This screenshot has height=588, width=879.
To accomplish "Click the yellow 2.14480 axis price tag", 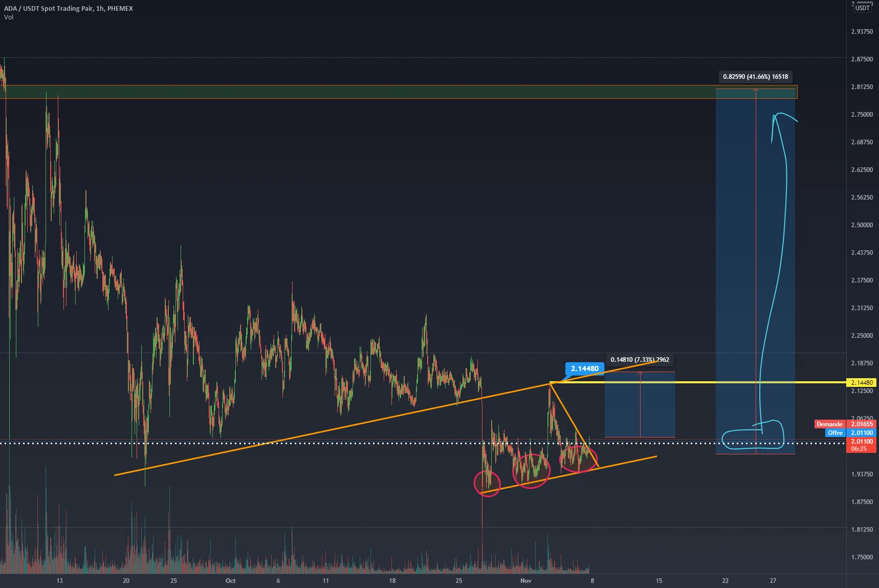I will [862, 382].
